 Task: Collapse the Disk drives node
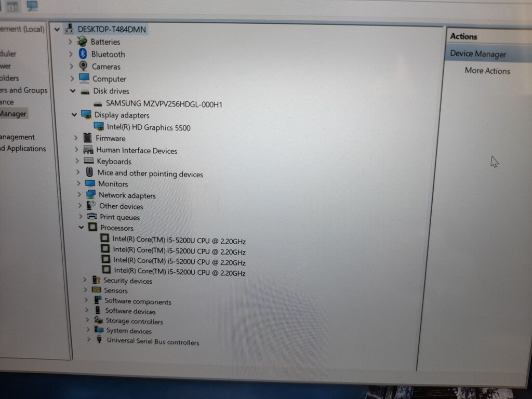(73, 91)
